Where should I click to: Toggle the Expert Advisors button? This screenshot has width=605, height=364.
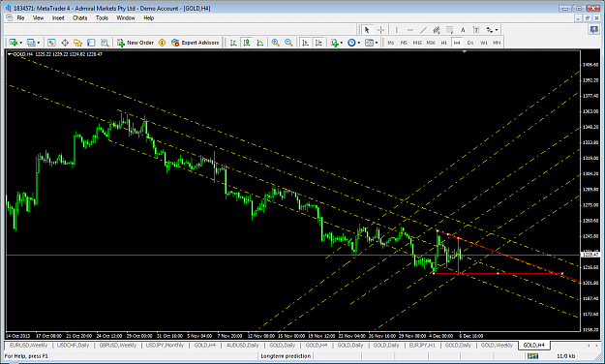[x=195, y=43]
